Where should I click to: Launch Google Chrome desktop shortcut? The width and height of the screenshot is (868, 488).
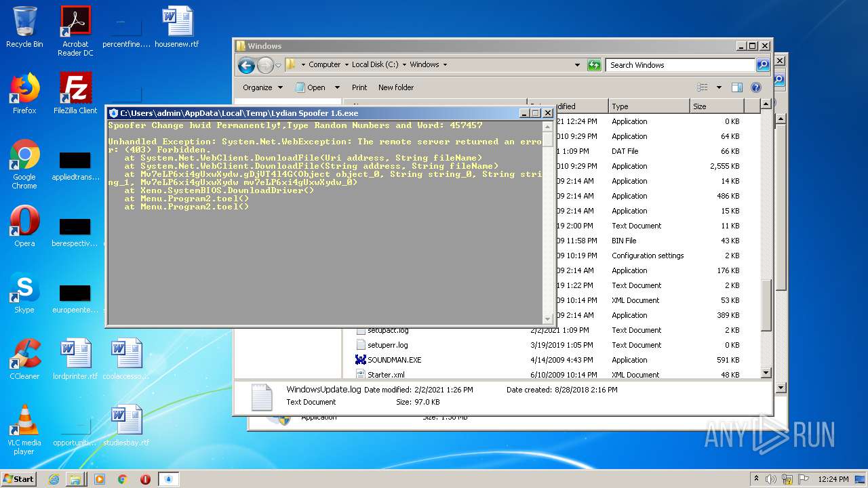[x=24, y=164]
